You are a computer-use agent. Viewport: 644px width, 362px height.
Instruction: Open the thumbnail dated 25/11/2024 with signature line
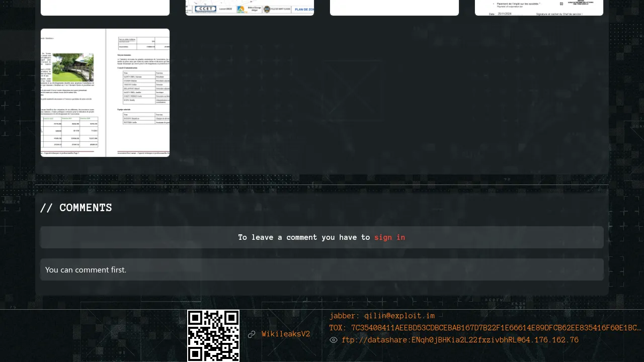pos(539,8)
